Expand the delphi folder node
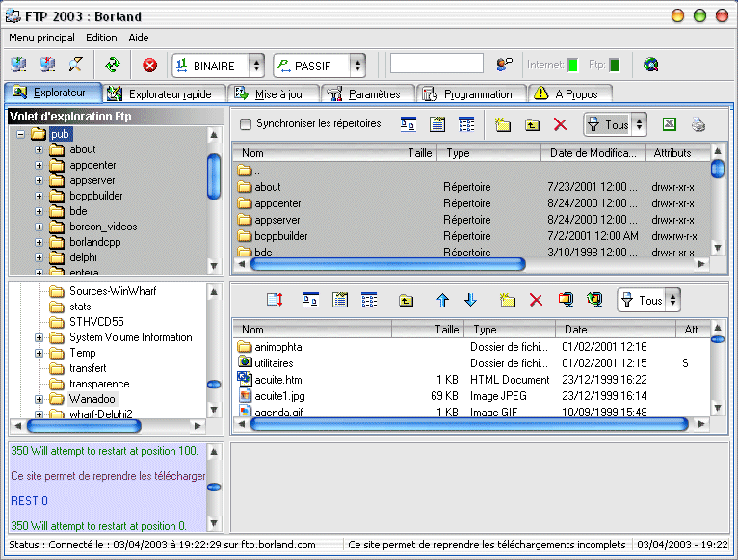 coord(40,257)
